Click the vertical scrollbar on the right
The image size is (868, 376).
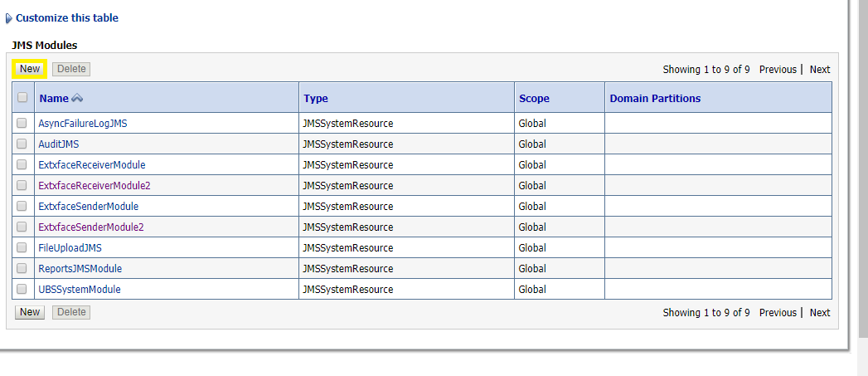[x=862, y=166]
